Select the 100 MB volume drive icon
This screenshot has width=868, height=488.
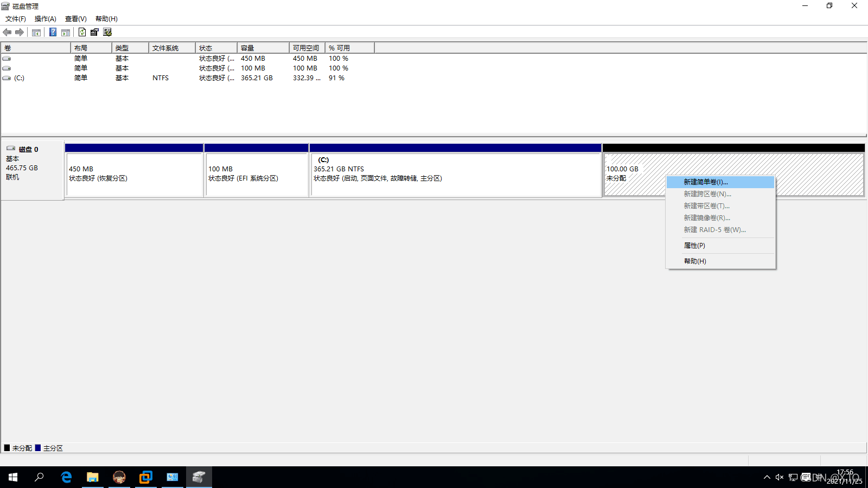coord(7,68)
